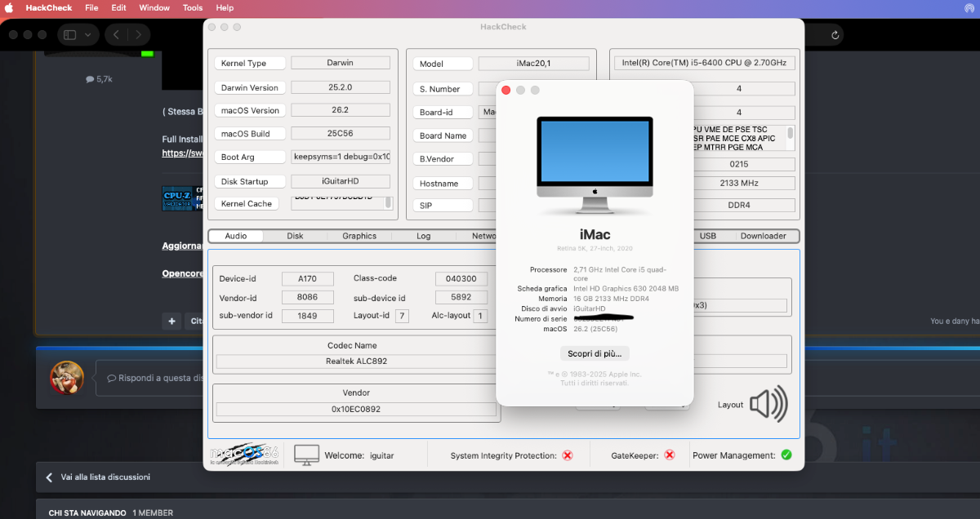Click the monitor icon beside Welcome
This screenshot has height=519, width=980.
(306, 455)
